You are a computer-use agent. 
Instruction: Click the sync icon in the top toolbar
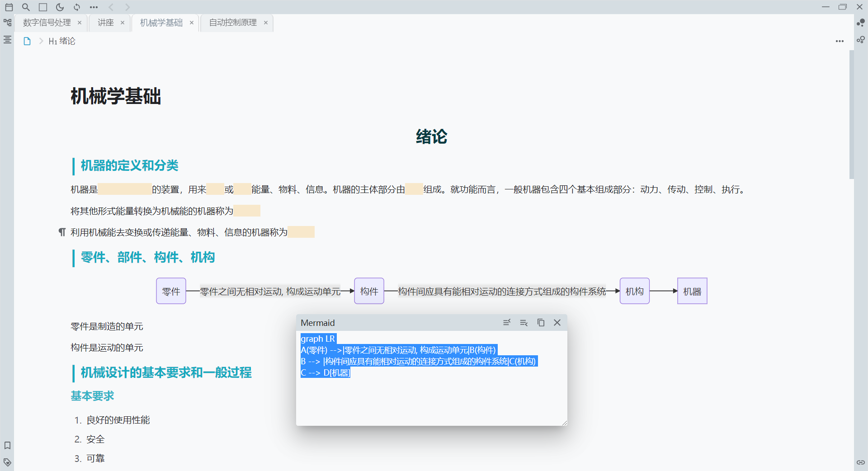[x=77, y=7]
